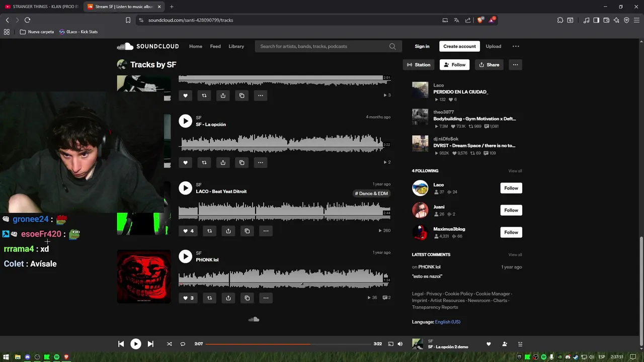Follow the user Laco
Viewport: 644px width, 362px height.
pos(511,188)
